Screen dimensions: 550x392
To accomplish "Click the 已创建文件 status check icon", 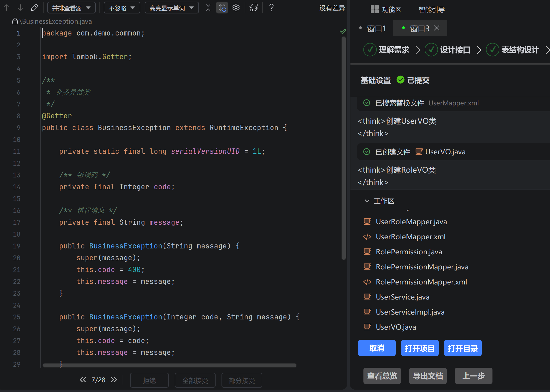I will (367, 152).
